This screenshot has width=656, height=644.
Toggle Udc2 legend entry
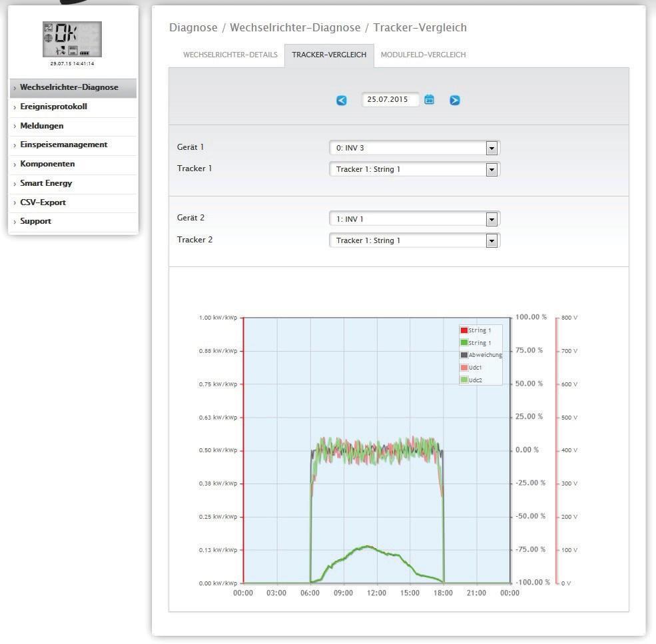(x=471, y=380)
